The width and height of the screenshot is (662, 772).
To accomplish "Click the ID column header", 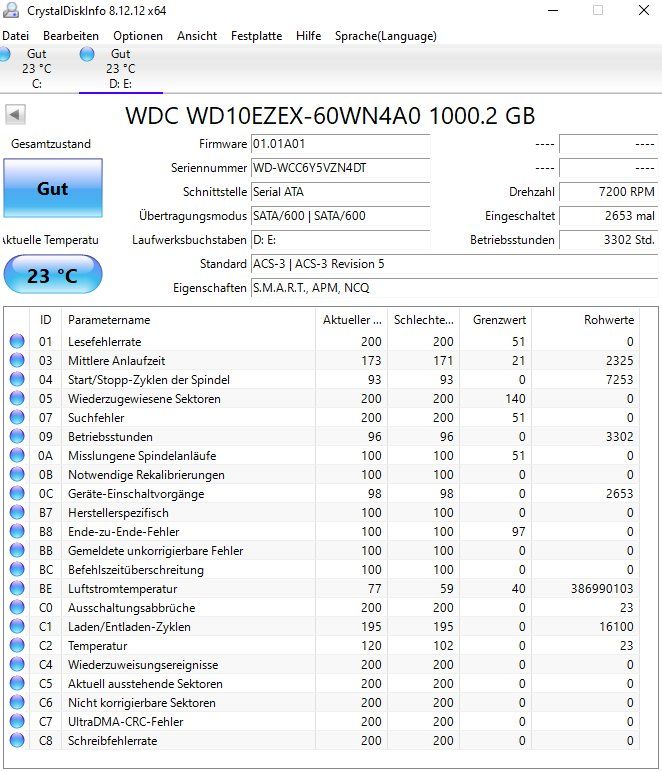I will tap(45, 320).
